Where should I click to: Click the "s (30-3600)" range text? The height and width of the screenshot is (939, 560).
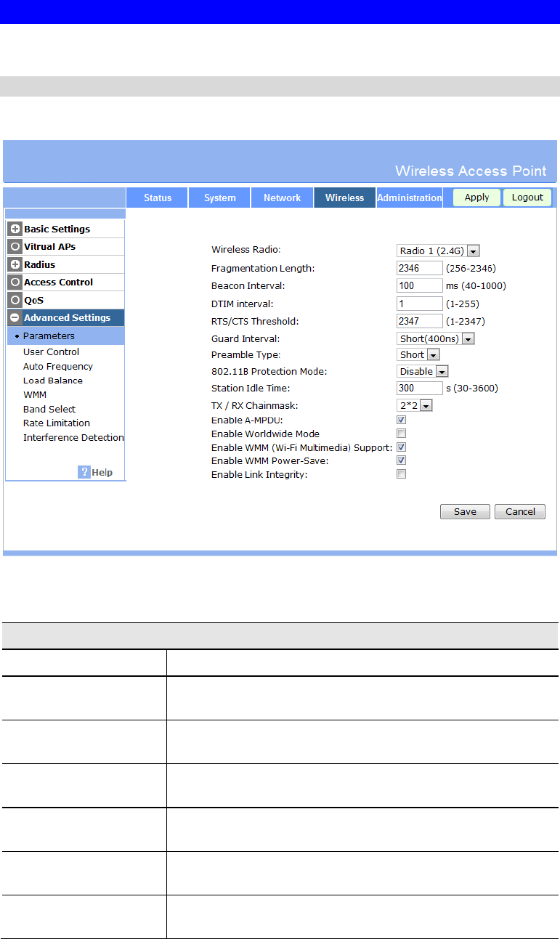[x=472, y=389]
